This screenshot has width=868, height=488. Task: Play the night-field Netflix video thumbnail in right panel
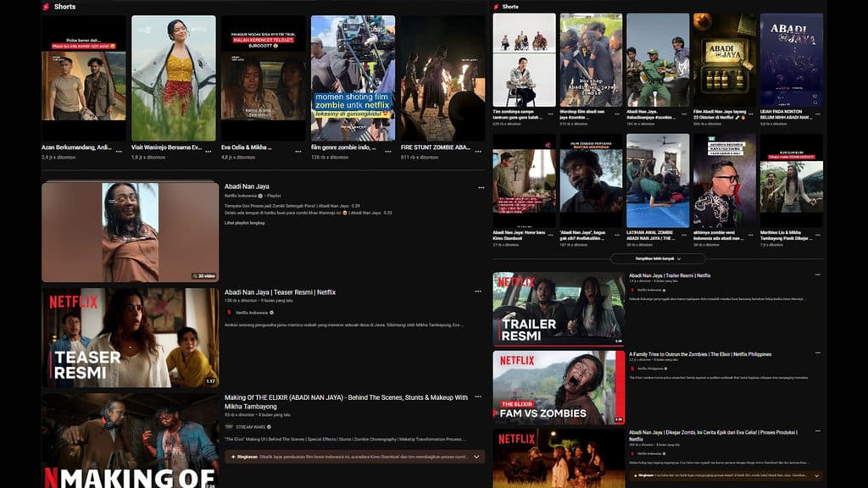[559, 458]
